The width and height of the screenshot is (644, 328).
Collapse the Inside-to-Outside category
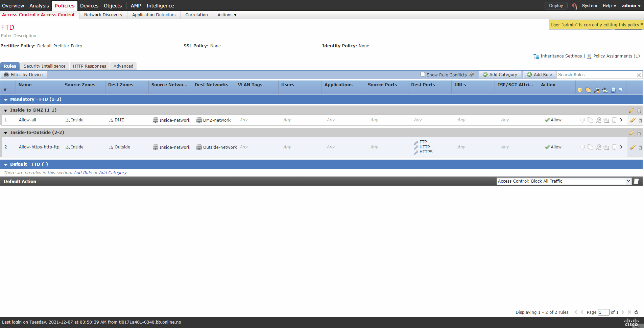(6, 133)
